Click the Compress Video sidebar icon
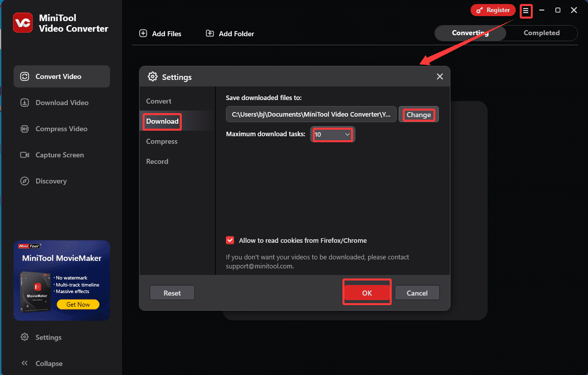Screen dimensions: 588x375 25,129
